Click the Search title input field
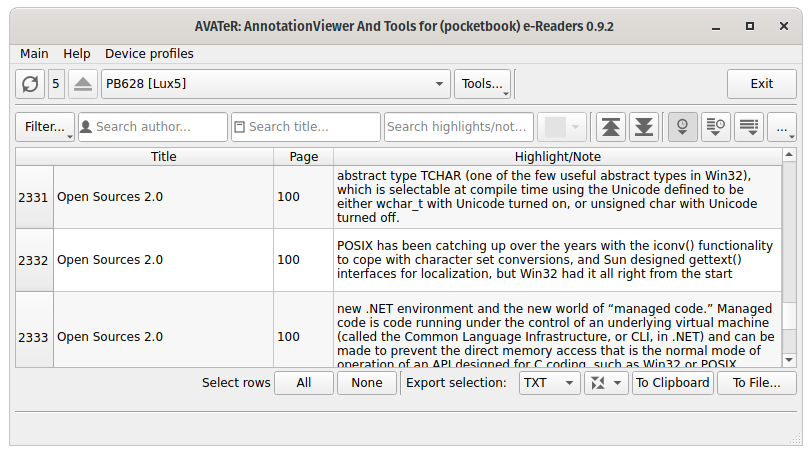Screen dimensions: 812x455 [x=306, y=127]
